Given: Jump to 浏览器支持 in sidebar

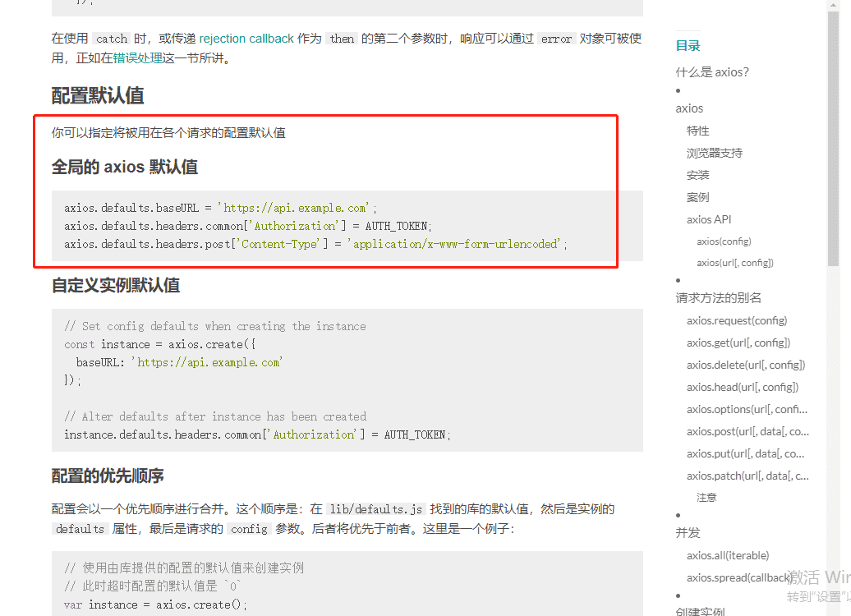Looking at the screenshot, I should click(x=715, y=153).
